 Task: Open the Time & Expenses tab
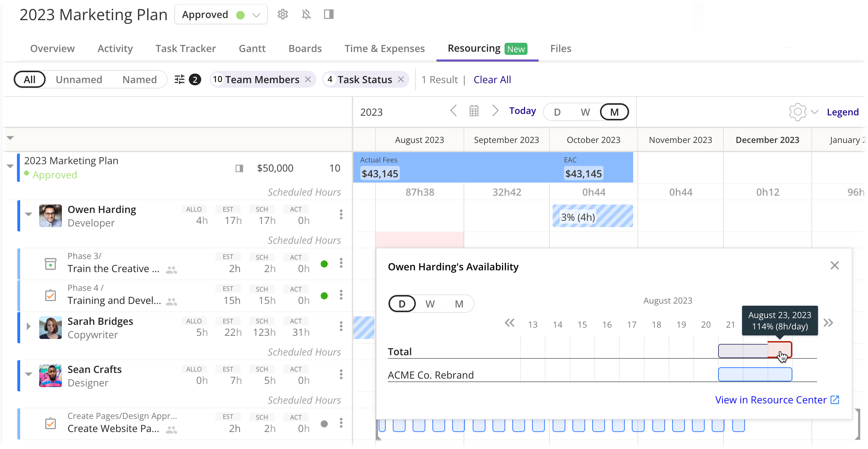pyautogui.click(x=385, y=48)
